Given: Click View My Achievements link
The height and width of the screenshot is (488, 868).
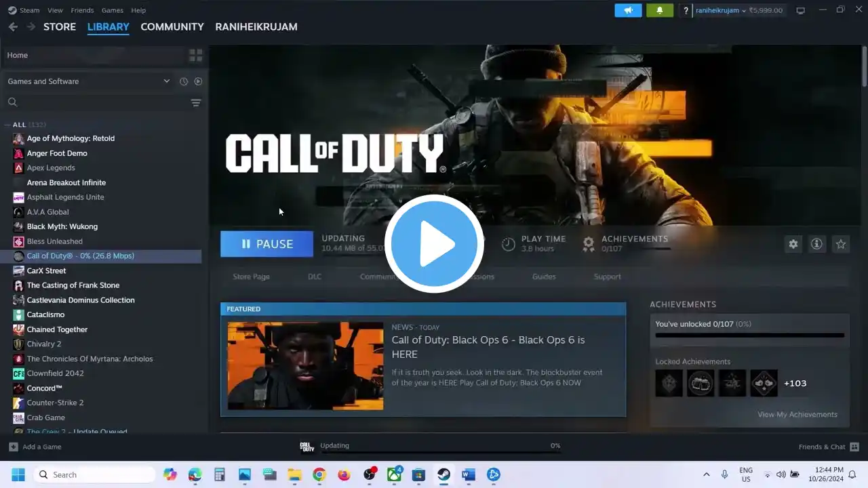Looking at the screenshot, I should tap(797, 414).
